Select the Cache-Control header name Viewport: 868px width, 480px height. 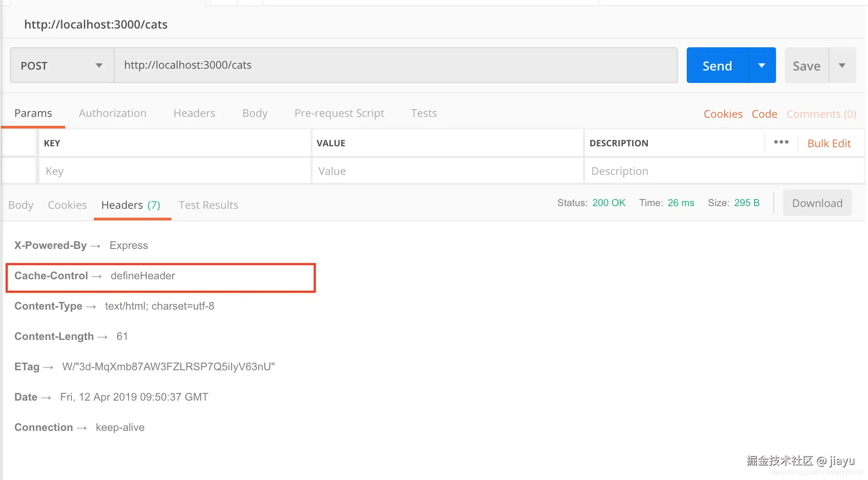[51, 276]
